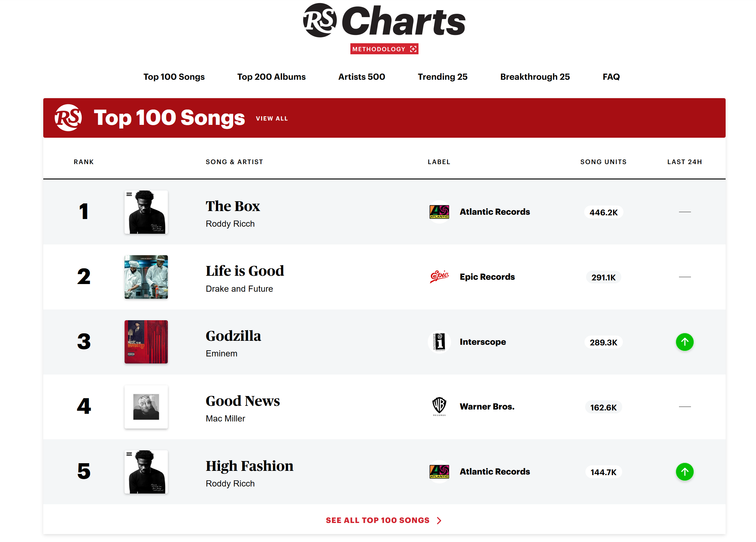Image resolution: width=756 pixels, height=542 pixels.
Task: Open the FAQ page
Action: coord(611,77)
